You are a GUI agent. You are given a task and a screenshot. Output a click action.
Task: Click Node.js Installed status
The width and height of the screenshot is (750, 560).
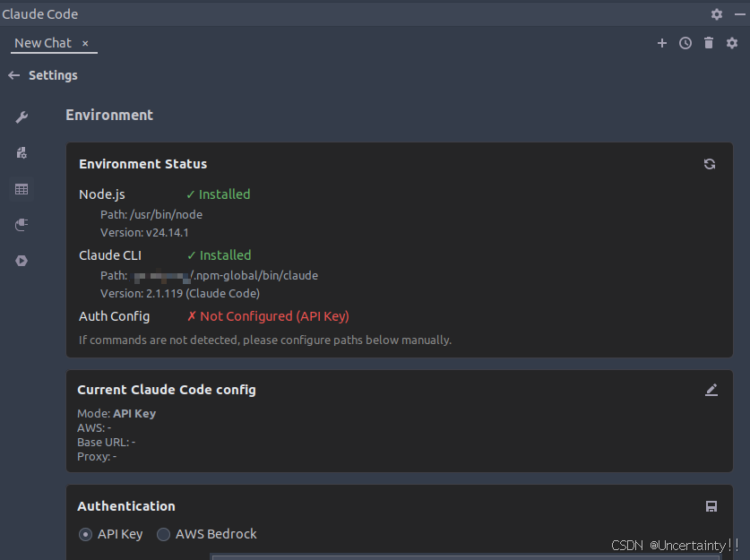tap(218, 194)
